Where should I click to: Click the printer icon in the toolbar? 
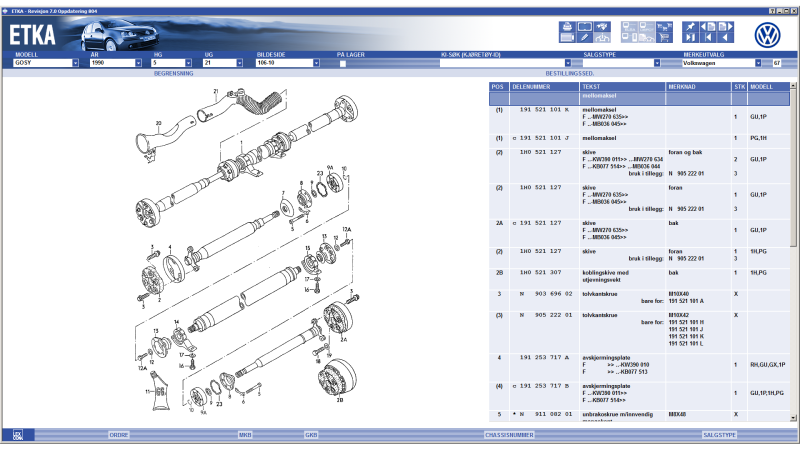click(x=568, y=27)
